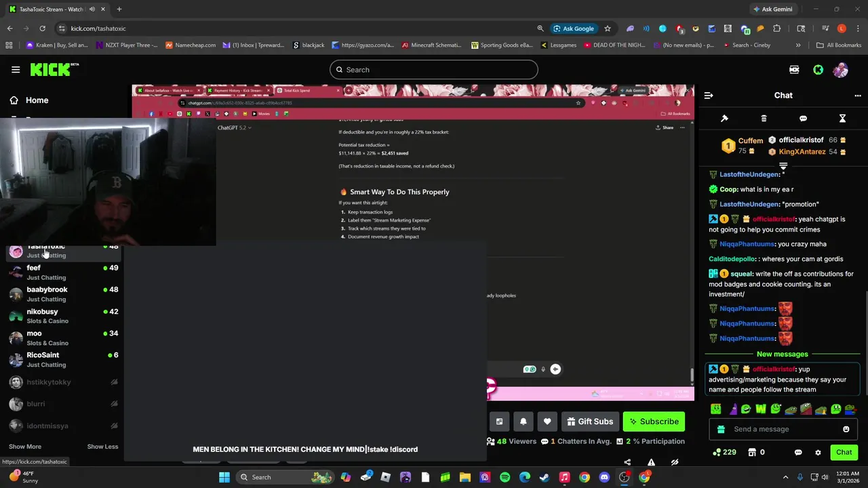Click the chat bubble mode icon
The height and width of the screenshot is (488, 868).
tap(803, 119)
